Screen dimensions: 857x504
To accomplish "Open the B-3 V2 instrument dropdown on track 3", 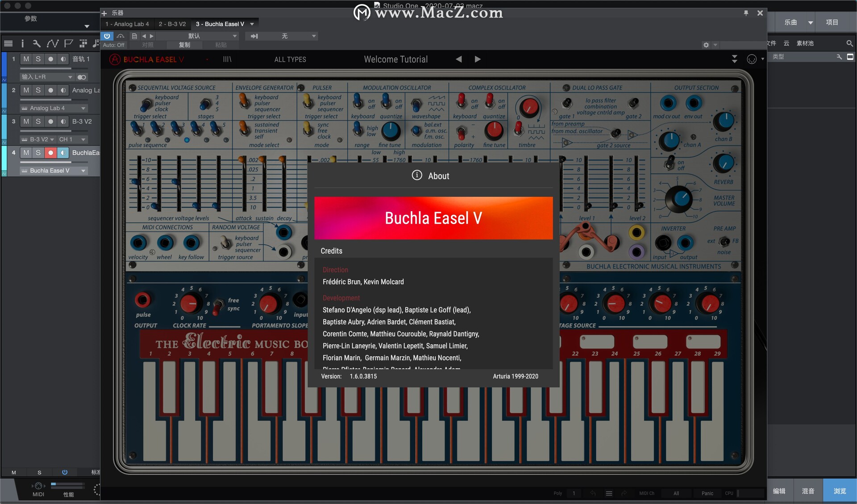I will tap(37, 139).
